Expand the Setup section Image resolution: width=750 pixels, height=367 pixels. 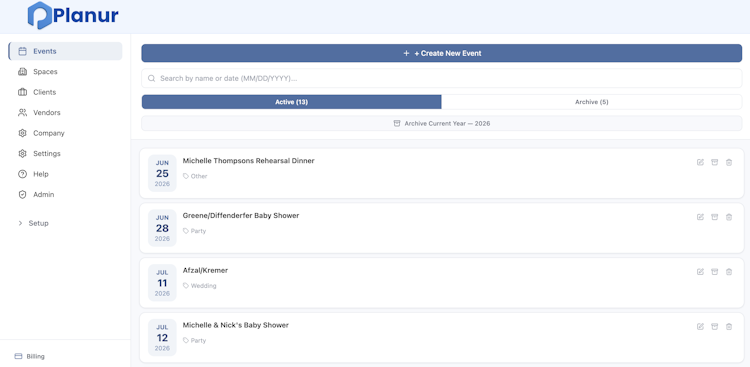point(33,223)
